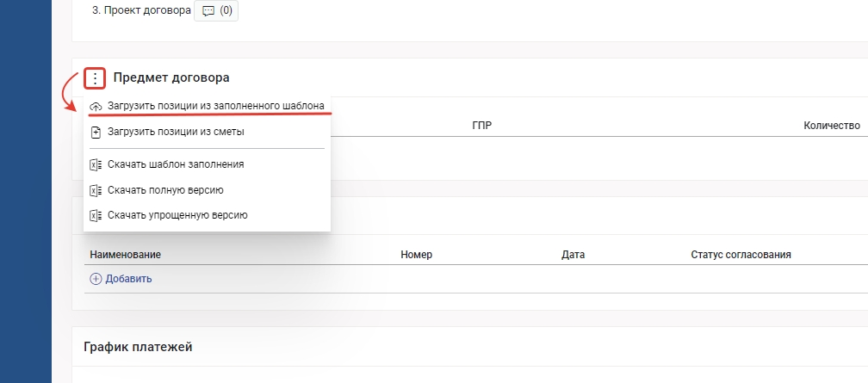Click the plus circle icon beside Добавить
The image size is (868, 383).
click(x=96, y=279)
